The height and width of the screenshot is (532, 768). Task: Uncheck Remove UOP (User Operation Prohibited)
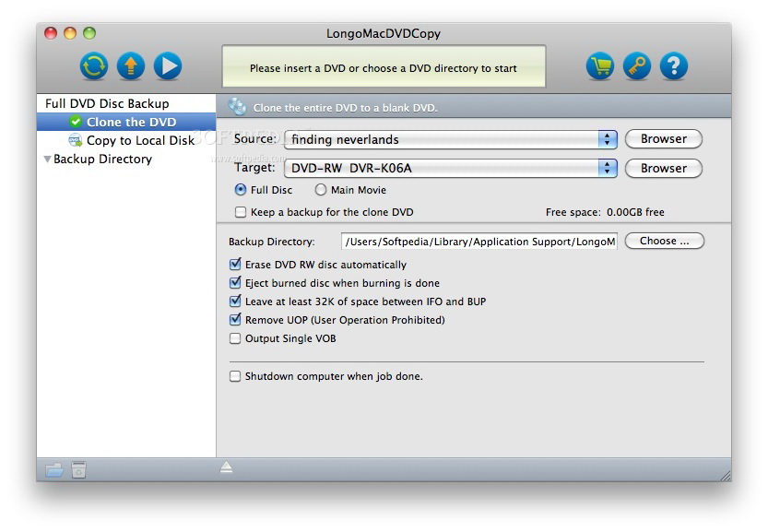[x=235, y=320]
